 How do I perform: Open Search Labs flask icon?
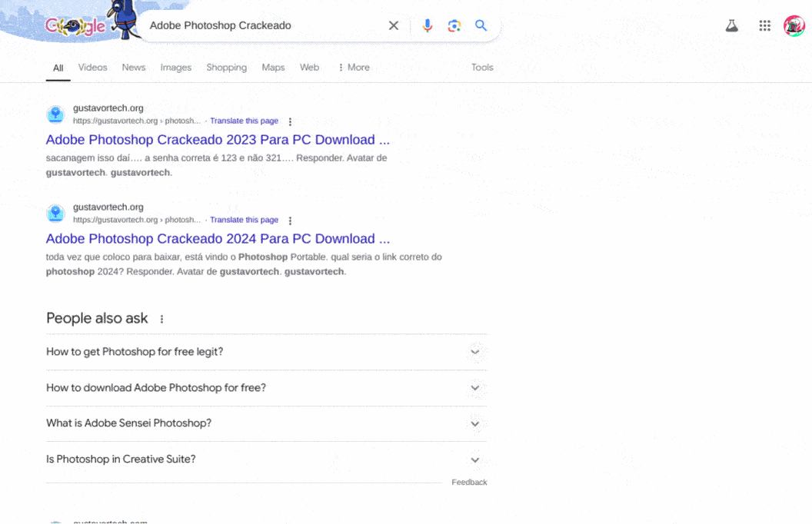[x=732, y=25]
